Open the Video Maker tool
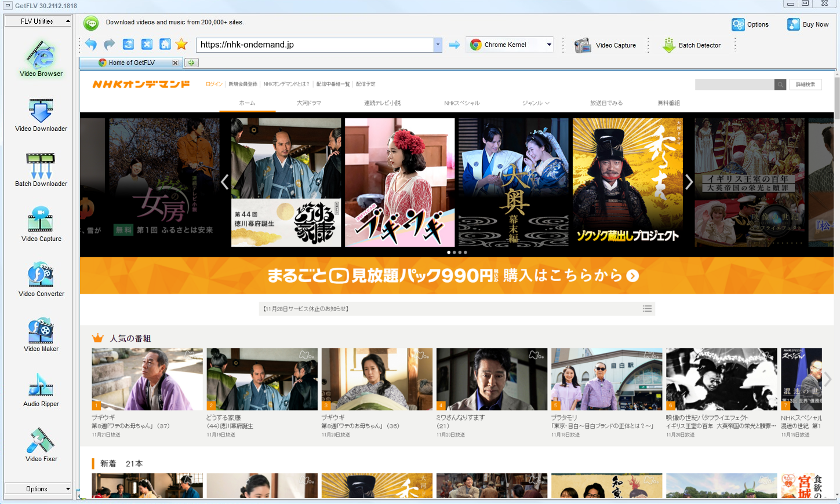The height and width of the screenshot is (504, 840). (41, 335)
